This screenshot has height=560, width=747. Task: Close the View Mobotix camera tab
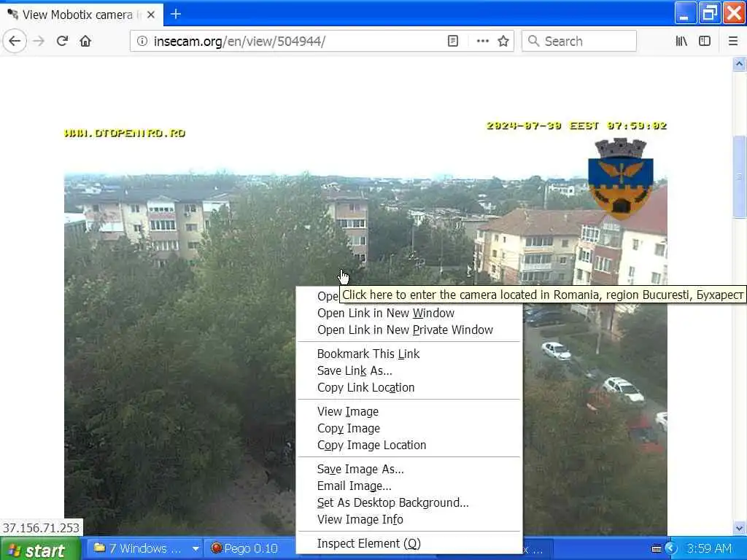[151, 15]
